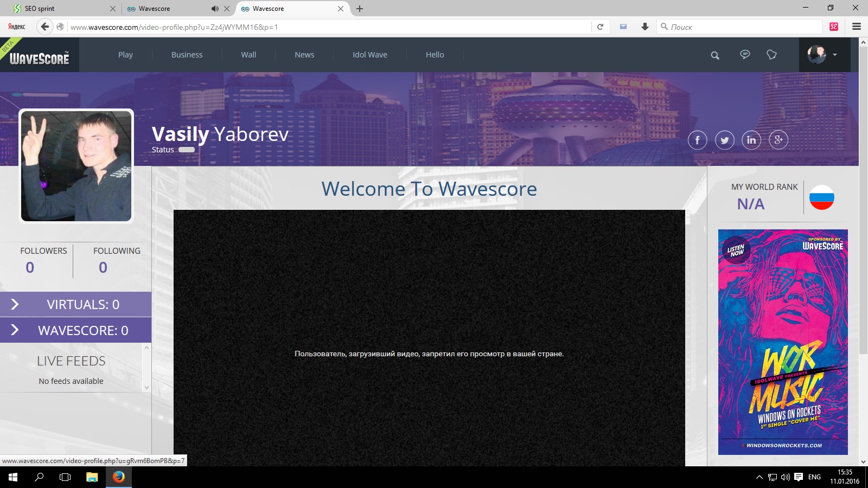Click the taskbar search magnifier
Image resolution: width=868 pixels, height=488 pixels.
coord(39,477)
